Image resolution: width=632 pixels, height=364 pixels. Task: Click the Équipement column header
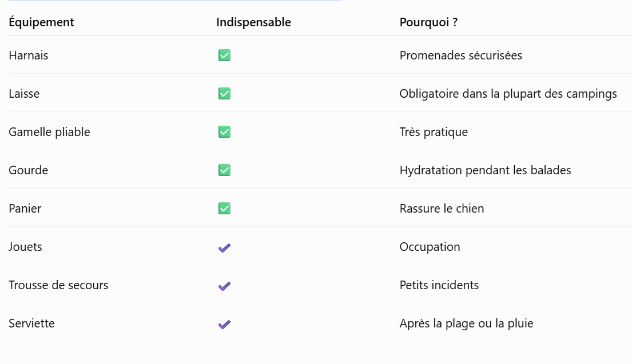[42, 22]
